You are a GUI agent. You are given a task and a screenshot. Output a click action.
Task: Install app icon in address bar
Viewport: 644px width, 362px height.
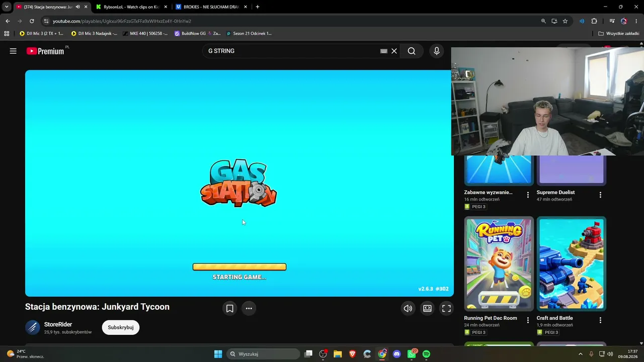tap(554, 21)
